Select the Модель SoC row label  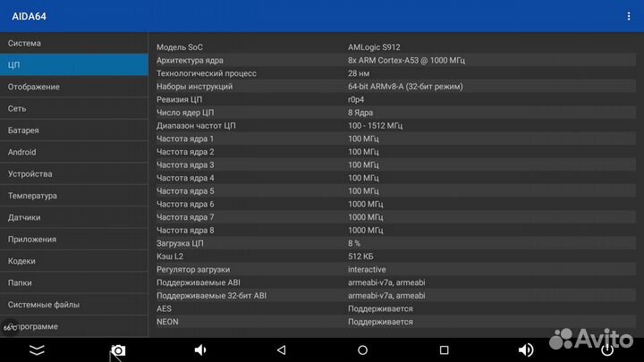180,47
